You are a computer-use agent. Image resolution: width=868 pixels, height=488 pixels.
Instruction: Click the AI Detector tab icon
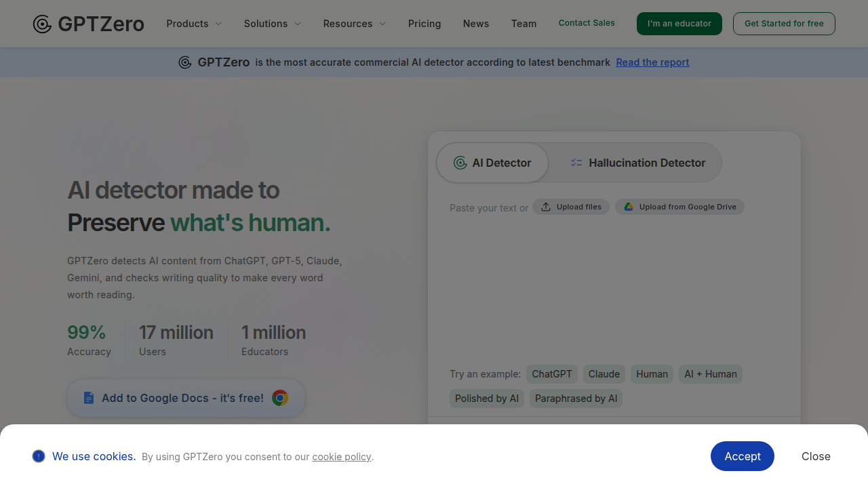460,163
